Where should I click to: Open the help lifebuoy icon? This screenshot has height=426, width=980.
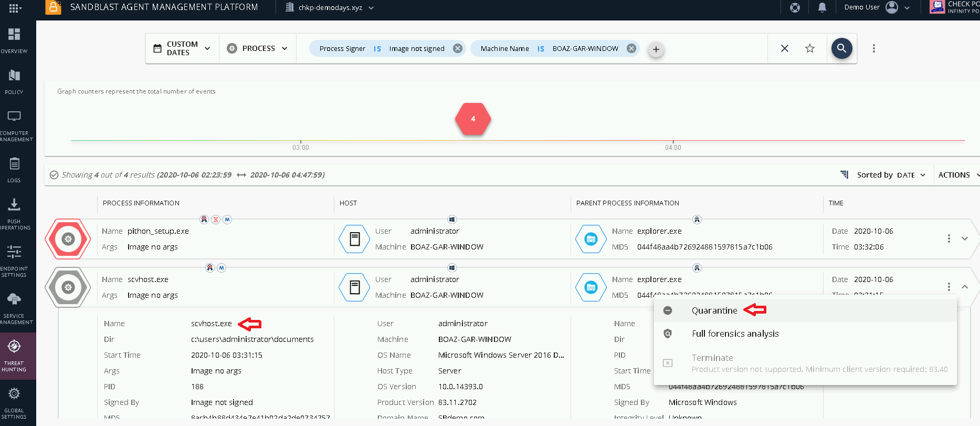(x=795, y=7)
